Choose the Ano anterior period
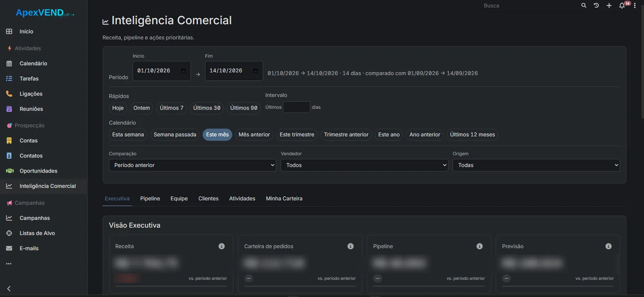The width and height of the screenshot is (644, 297). point(425,135)
